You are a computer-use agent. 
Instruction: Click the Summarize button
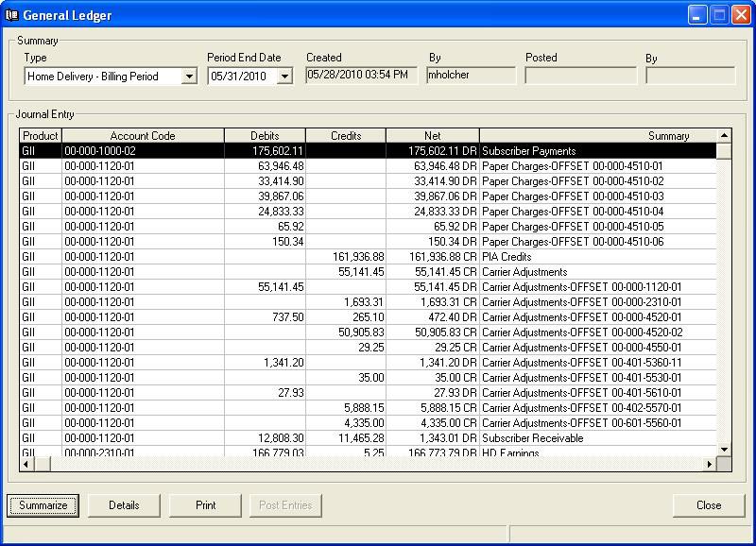click(x=44, y=505)
